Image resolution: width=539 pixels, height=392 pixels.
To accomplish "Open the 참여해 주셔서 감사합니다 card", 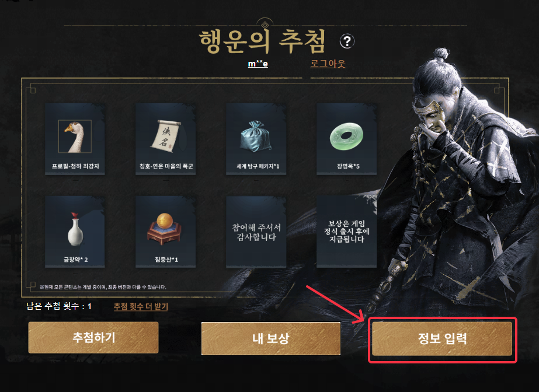I will [x=256, y=232].
